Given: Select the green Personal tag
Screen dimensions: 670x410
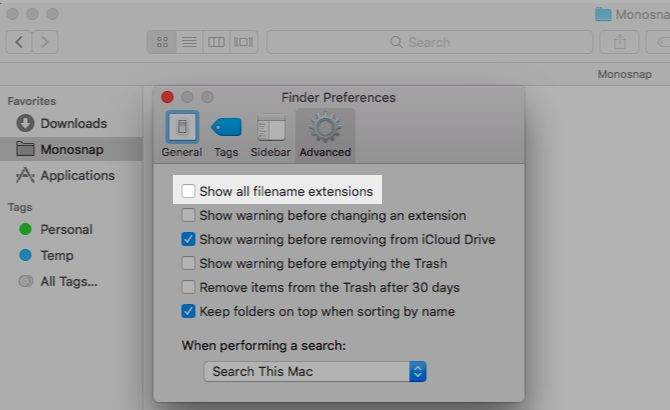Looking at the screenshot, I should coord(66,229).
